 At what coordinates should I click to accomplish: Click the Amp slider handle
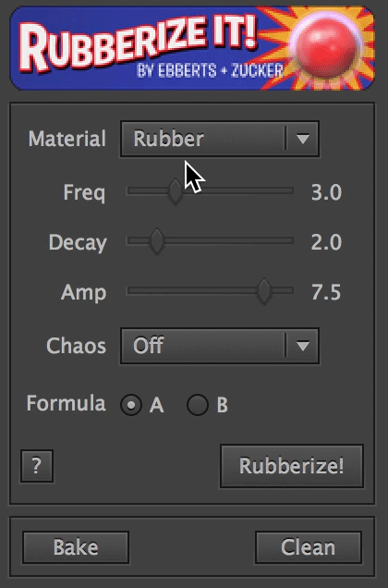click(264, 291)
